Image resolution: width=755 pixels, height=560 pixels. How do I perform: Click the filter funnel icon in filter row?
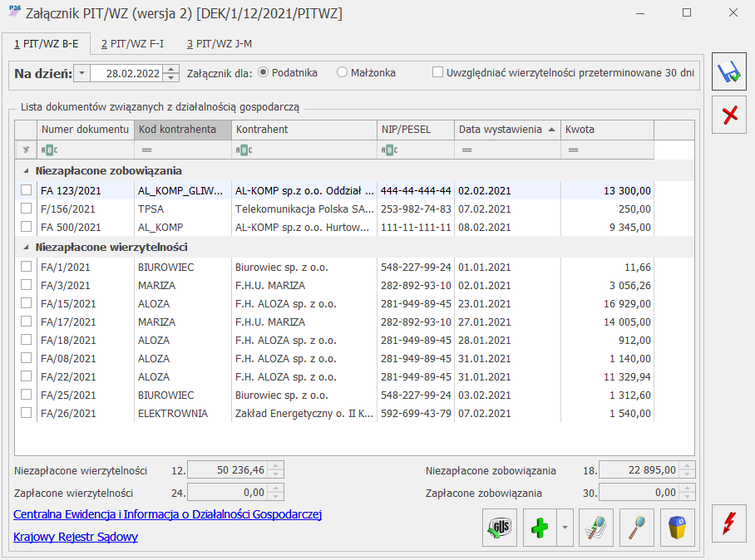(26, 150)
